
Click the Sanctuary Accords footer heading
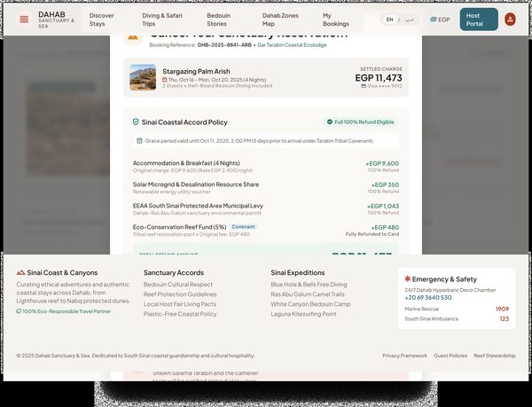tap(174, 272)
